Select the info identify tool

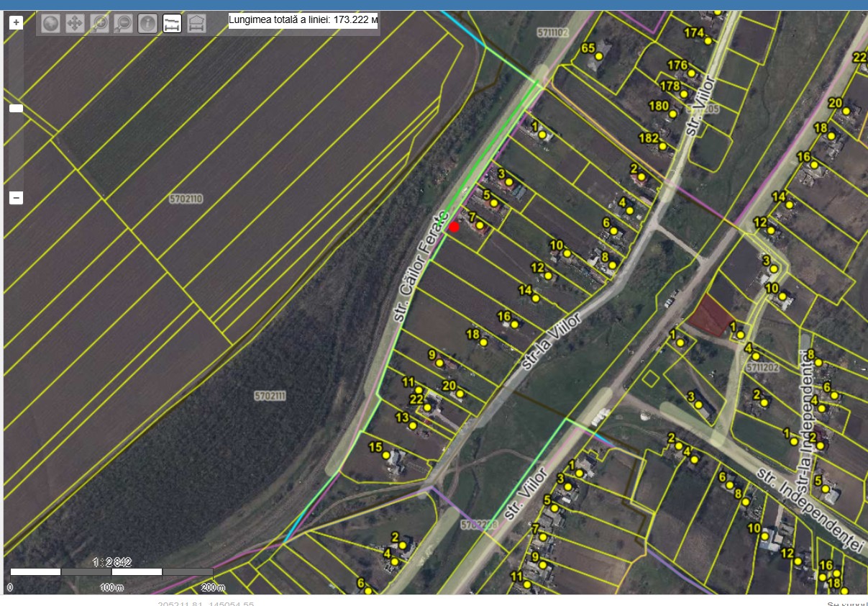[x=147, y=24]
